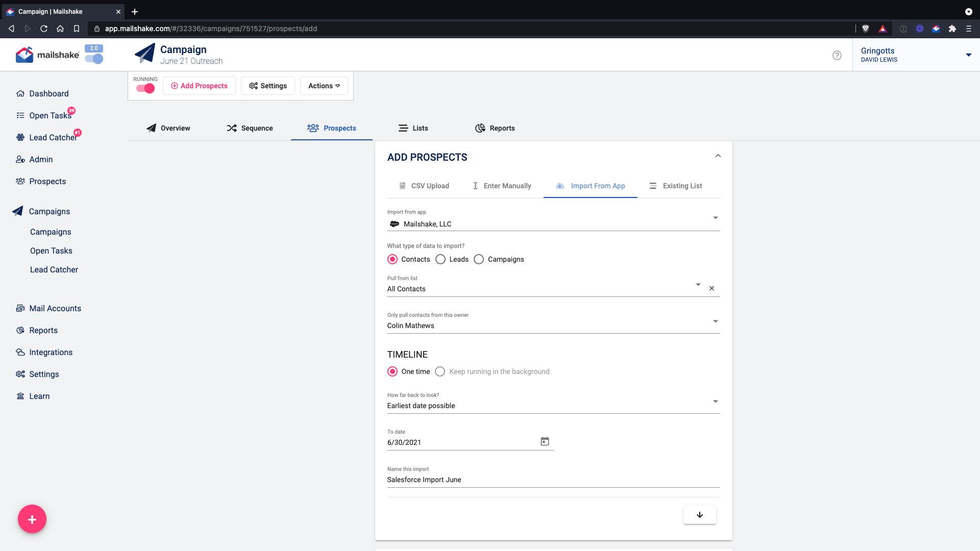
Task: Click the Brave shields icon
Action: click(x=866, y=29)
